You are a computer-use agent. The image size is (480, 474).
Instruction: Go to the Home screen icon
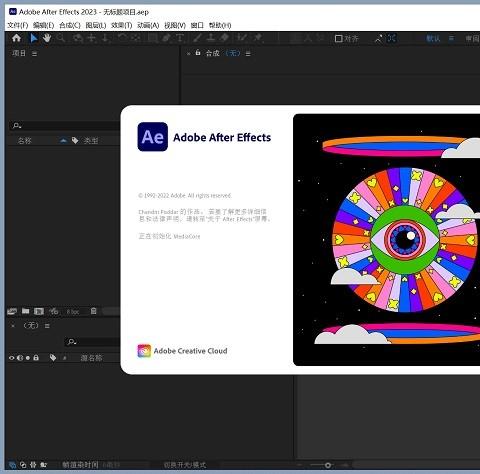click(x=16, y=38)
